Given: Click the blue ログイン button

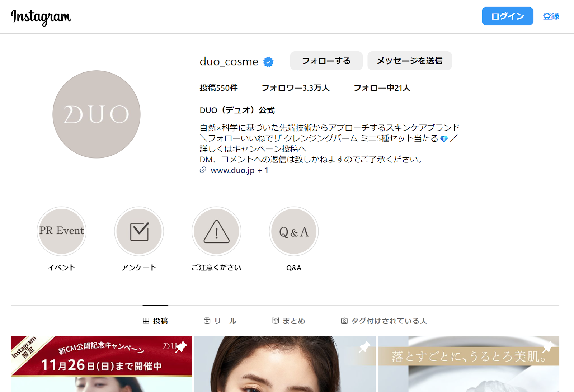Looking at the screenshot, I should [x=507, y=16].
